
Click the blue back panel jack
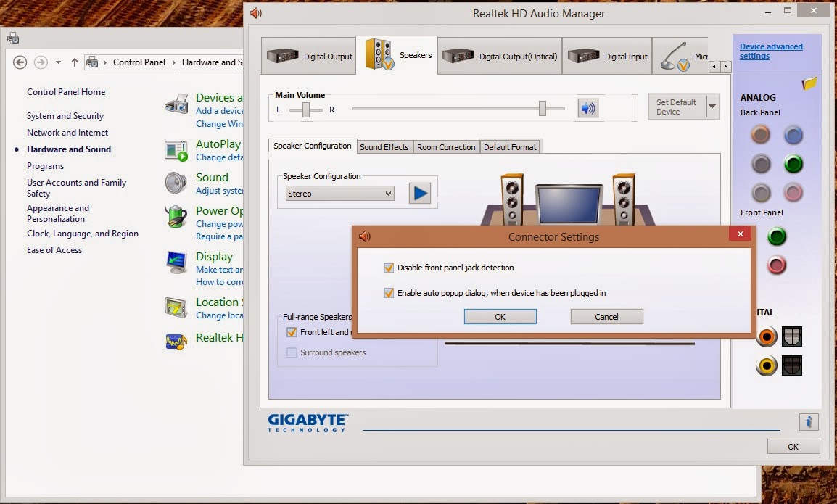793,135
